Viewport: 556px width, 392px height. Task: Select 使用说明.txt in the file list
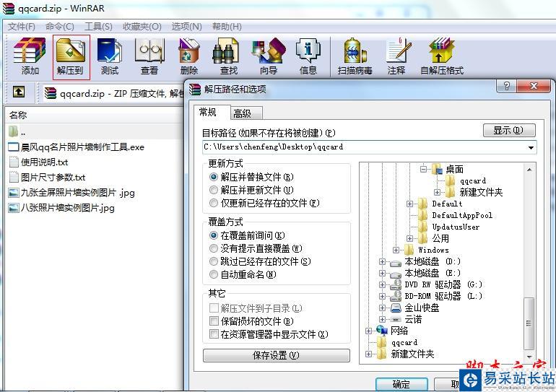[x=38, y=162]
